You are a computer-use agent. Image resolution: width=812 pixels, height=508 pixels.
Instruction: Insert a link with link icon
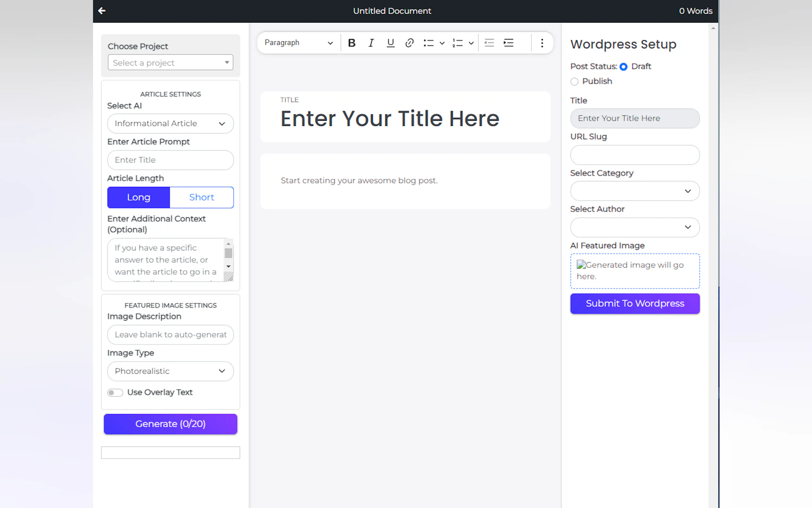[409, 43]
